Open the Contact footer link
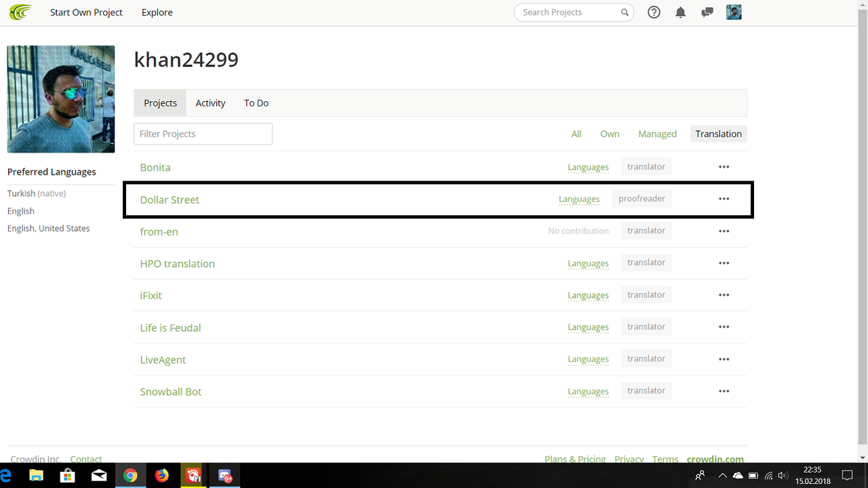This screenshot has height=488, width=868. [86, 459]
